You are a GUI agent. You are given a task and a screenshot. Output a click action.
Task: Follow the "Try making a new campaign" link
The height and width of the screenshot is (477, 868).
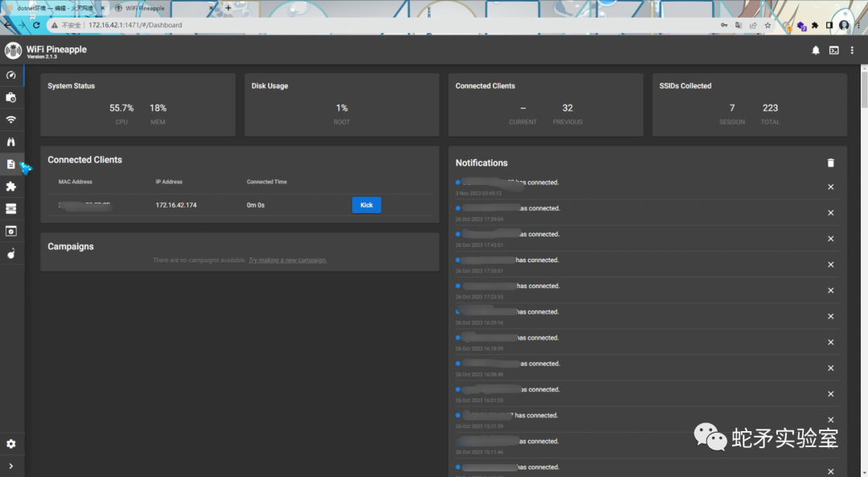pyautogui.click(x=287, y=261)
